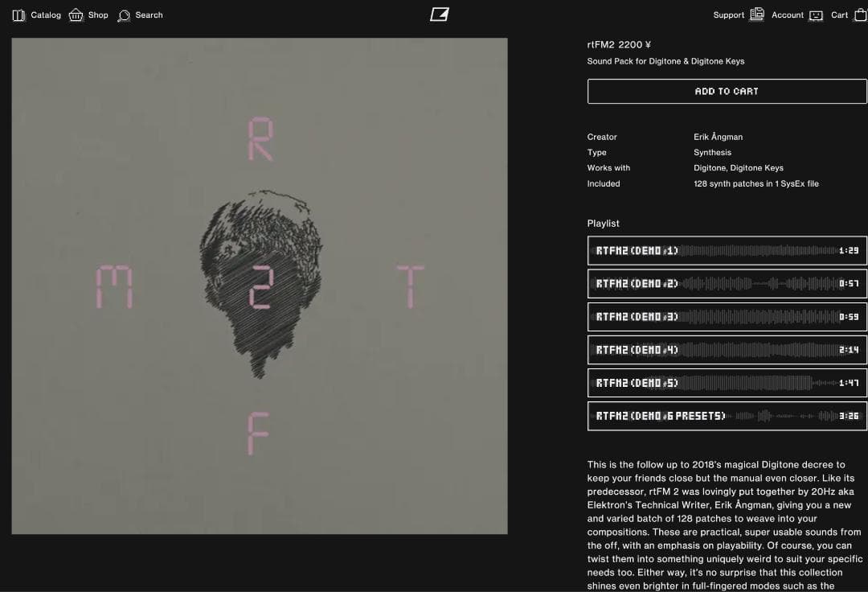The image size is (868, 592).
Task: Click the Elektron logo at top center
Action: 440,14
